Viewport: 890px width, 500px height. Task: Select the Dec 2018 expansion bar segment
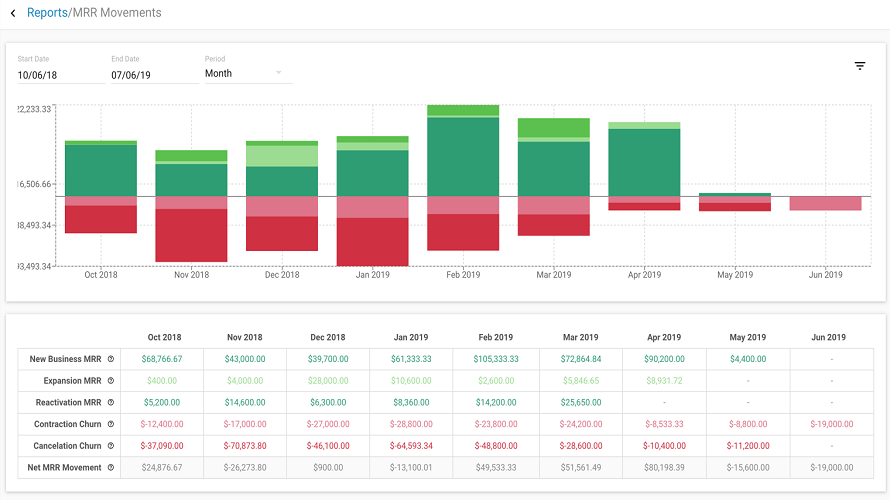click(282, 156)
